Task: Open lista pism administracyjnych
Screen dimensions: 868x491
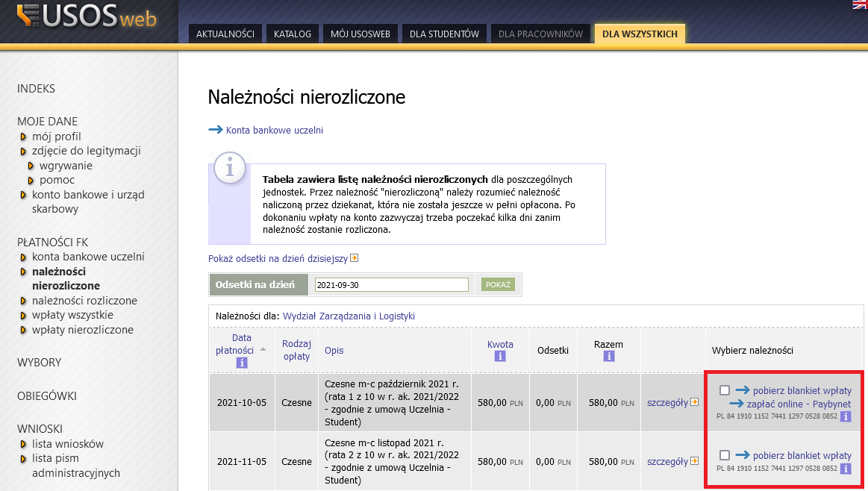Action: [x=76, y=466]
